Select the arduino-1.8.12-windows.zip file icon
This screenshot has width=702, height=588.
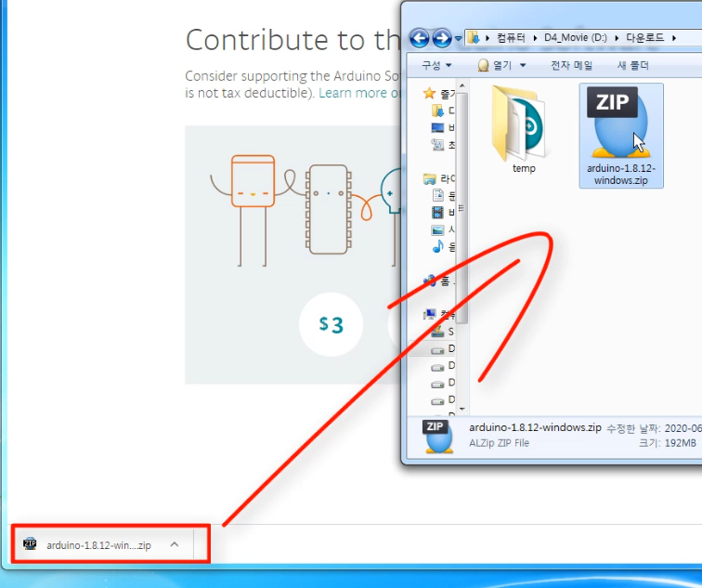[x=621, y=136]
